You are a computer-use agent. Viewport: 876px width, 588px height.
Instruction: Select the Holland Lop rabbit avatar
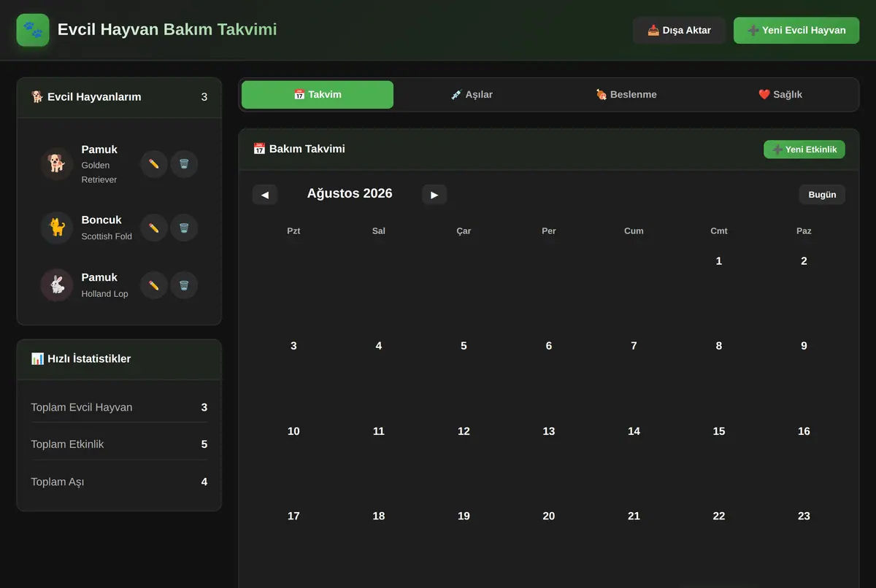coord(57,285)
